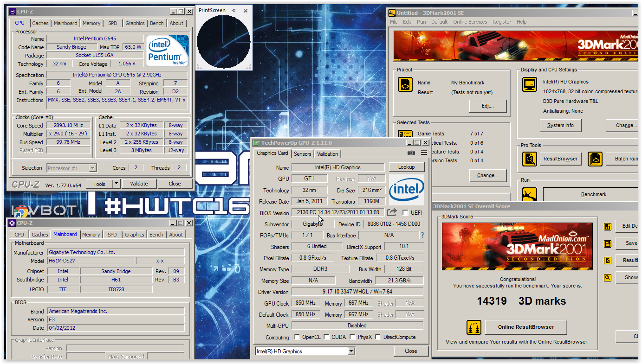Click the Run section icon beside Benchmark
Viewport: 642px width, 364px height.
click(530, 194)
